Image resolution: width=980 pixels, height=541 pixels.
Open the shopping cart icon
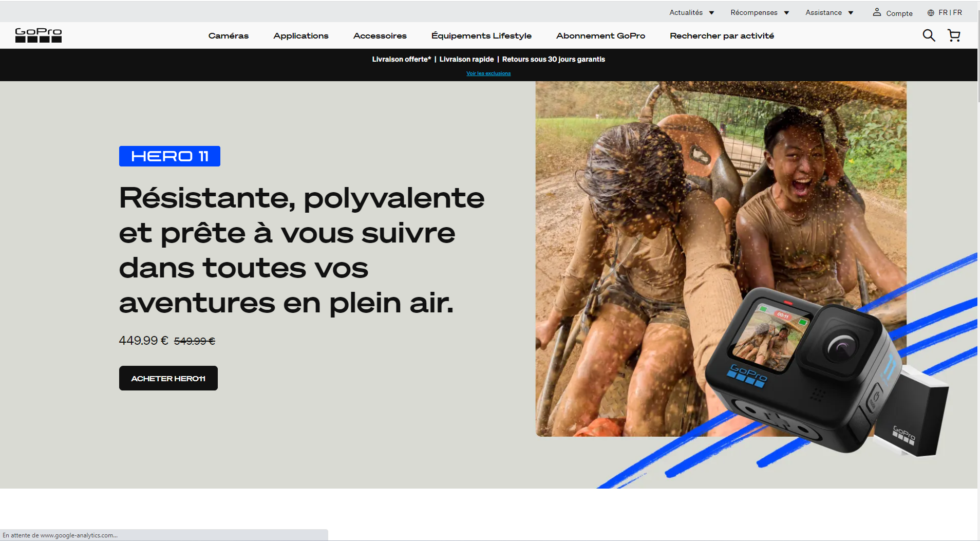tap(954, 35)
